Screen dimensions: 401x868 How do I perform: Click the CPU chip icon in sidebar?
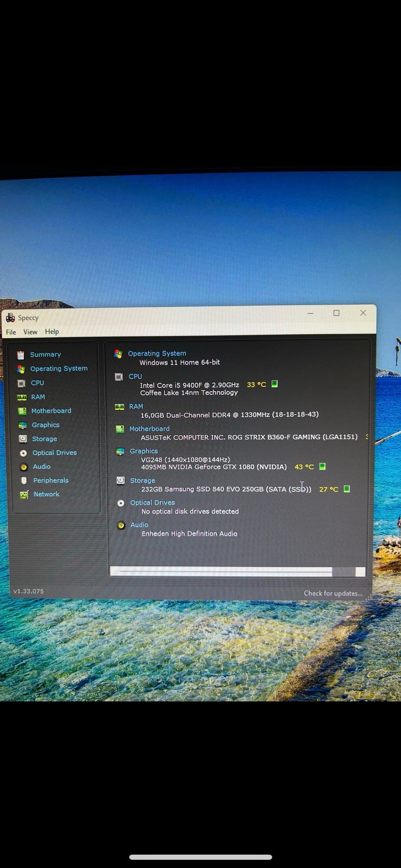(x=21, y=383)
